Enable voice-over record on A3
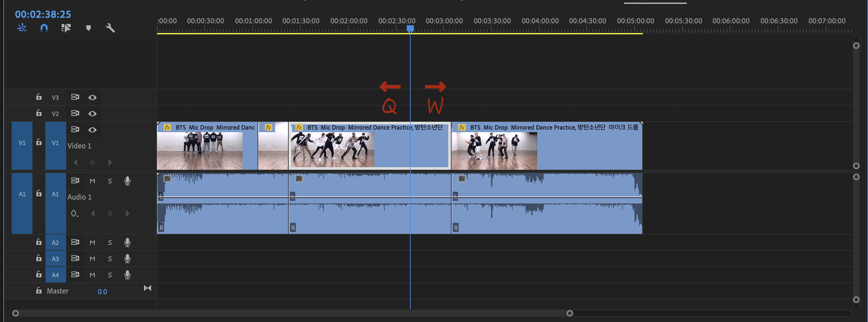868x322 pixels. (x=127, y=259)
